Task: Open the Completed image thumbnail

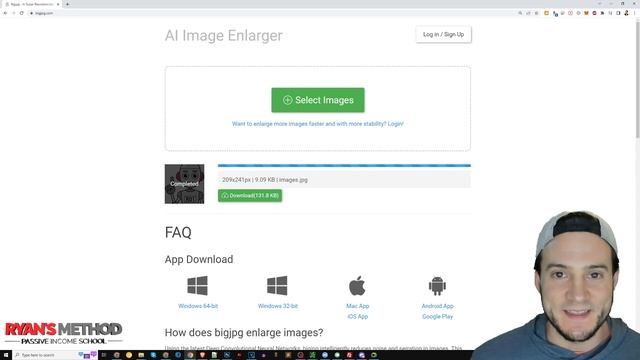Action: (184, 184)
